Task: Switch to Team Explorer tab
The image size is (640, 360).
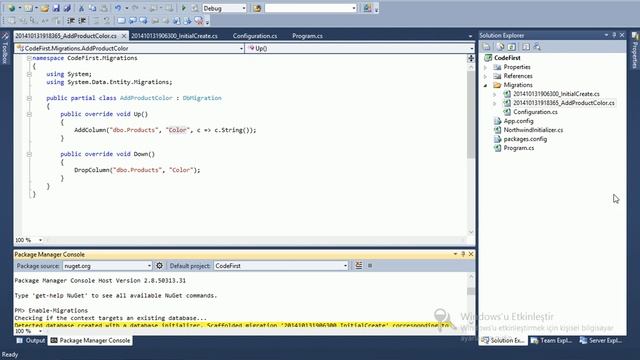Action: tap(551, 340)
